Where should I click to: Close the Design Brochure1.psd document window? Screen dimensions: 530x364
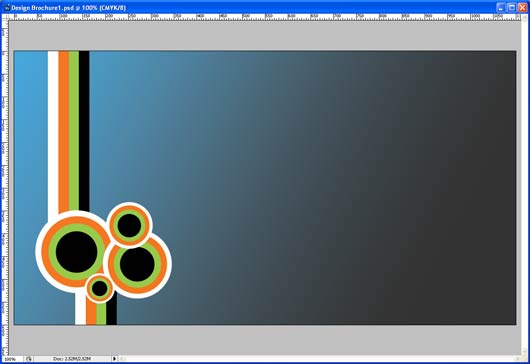pyautogui.click(x=523, y=7)
